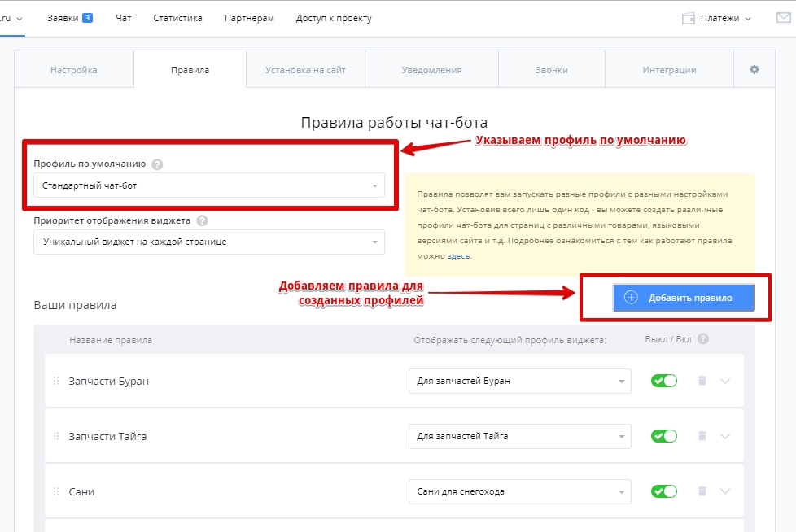
Task: Click the rule name Сани
Action: 81,491
